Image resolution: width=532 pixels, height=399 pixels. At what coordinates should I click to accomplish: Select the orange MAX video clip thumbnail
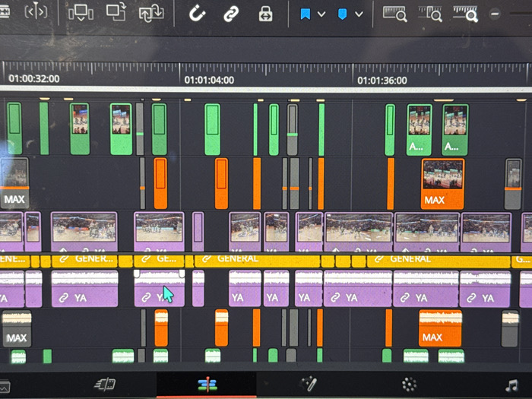(x=443, y=184)
